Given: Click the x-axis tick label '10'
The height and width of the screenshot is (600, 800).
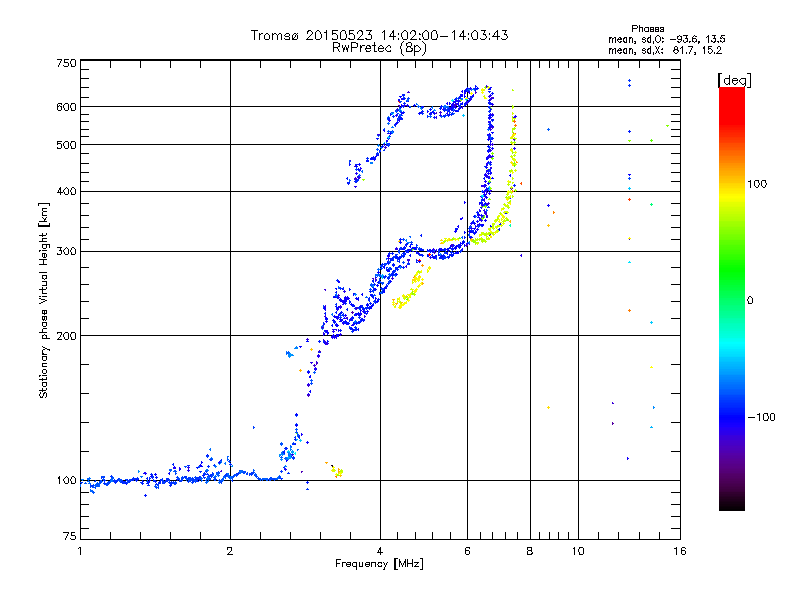Looking at the screenshot, I should click(x=578, y=551).
